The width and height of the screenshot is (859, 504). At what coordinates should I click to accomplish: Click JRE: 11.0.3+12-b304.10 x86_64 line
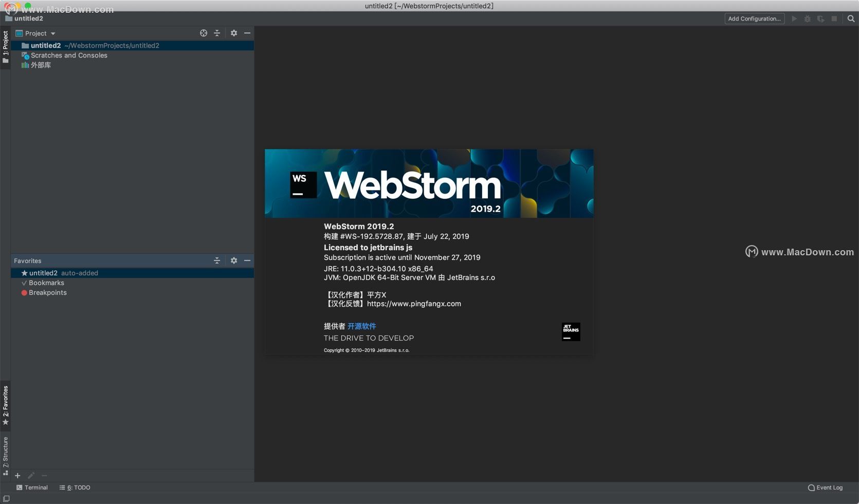click(x=378, y=269)
